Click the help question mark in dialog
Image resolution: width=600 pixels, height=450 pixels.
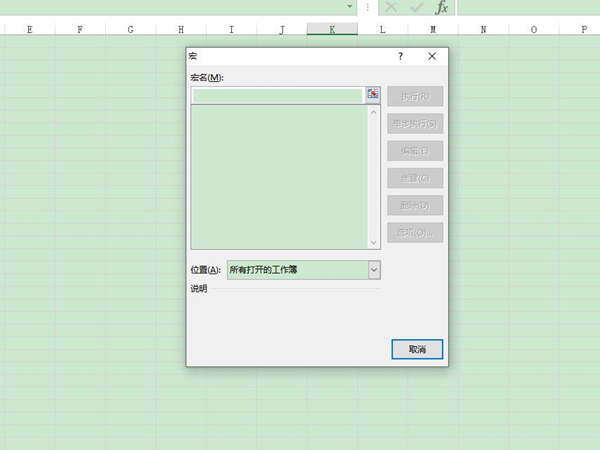tap(400, 57)
